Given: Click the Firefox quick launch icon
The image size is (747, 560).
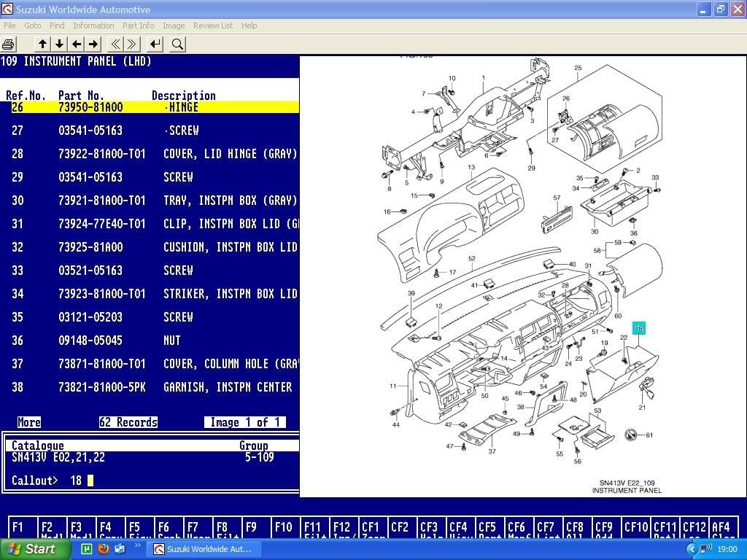Looking at the screenshot, I should (103, 549).
